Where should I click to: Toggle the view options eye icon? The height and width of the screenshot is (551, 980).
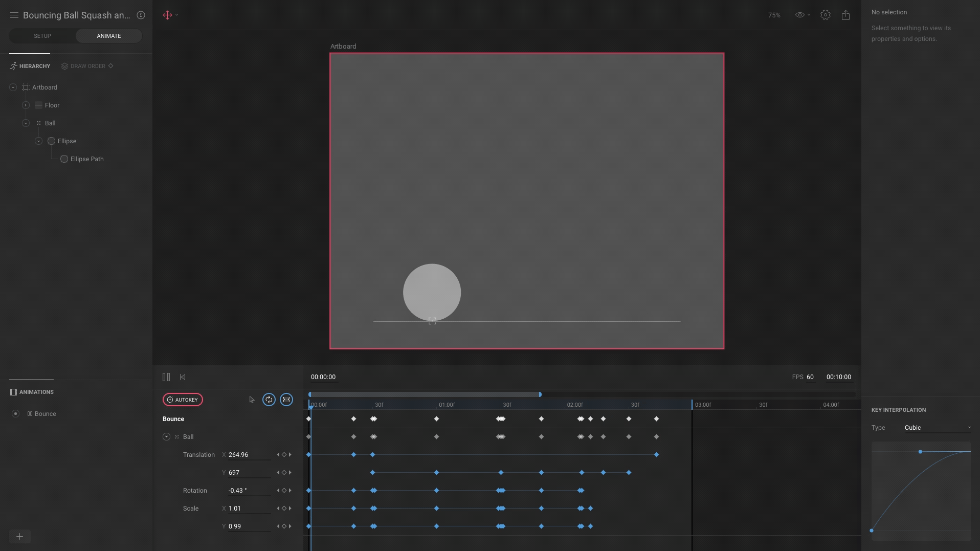pyautogui.click(x=800, y=15)
